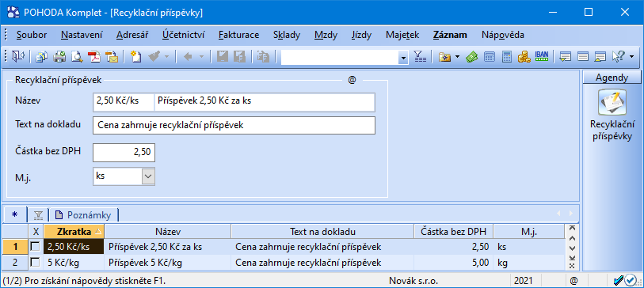Click the IBAN toolbar icon

point(541,57)
